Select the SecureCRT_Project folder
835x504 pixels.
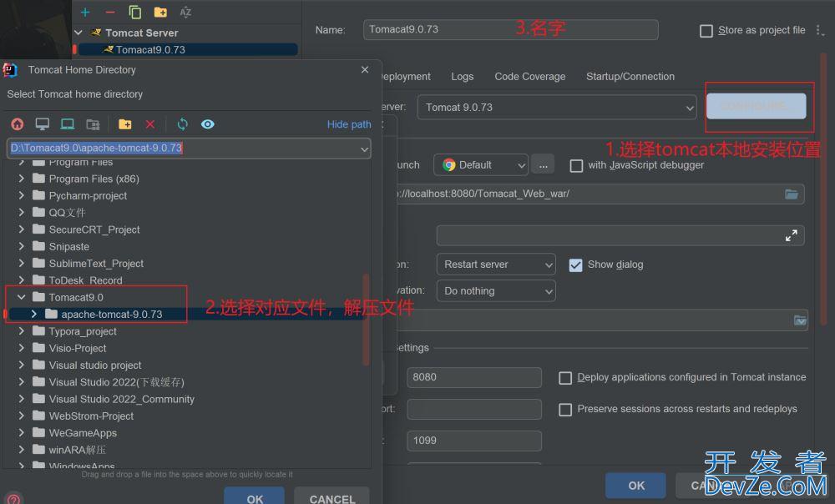(94, 229)
